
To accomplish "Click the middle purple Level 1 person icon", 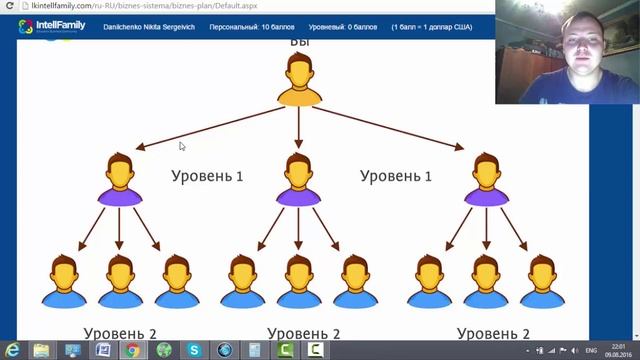I will [298, 179].
